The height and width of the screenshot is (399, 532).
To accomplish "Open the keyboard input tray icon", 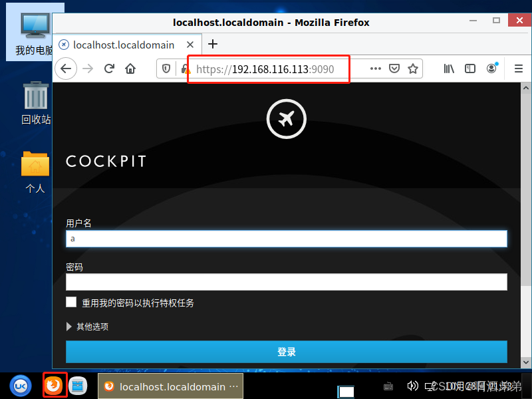I will point(388,386).
